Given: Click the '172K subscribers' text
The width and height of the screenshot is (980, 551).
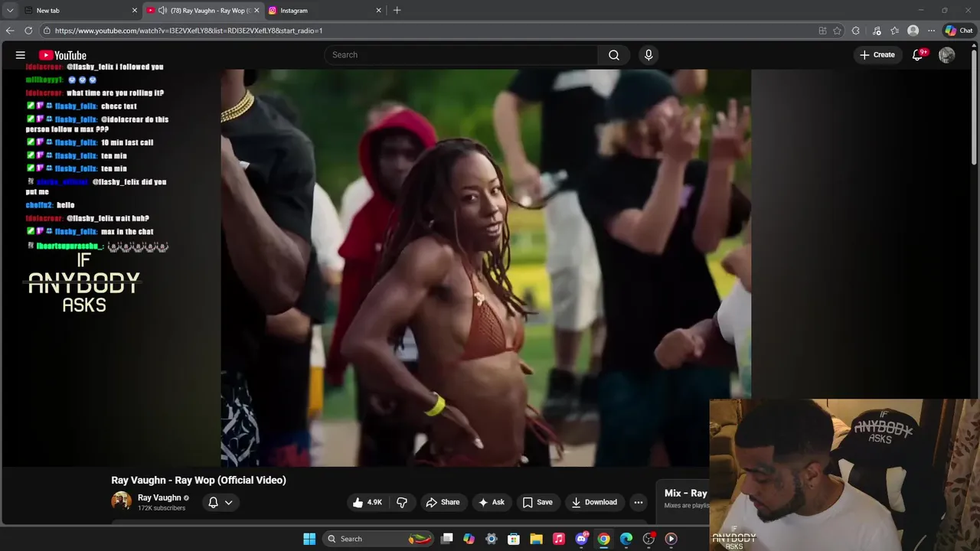Looking at the screenshot, I should (x=162, y=508).
